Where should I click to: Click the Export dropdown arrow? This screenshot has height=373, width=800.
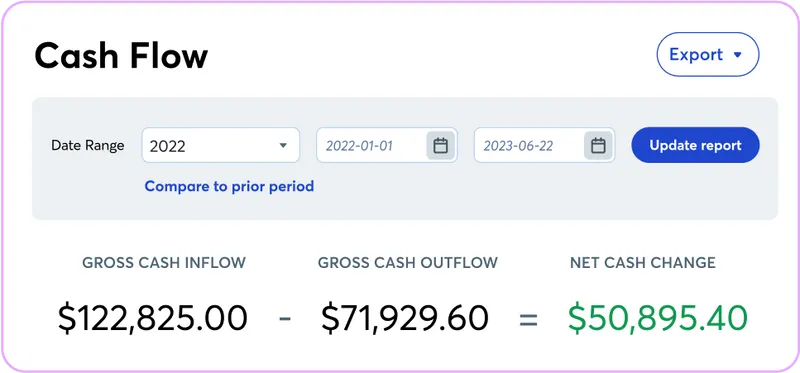click(737, 55)
